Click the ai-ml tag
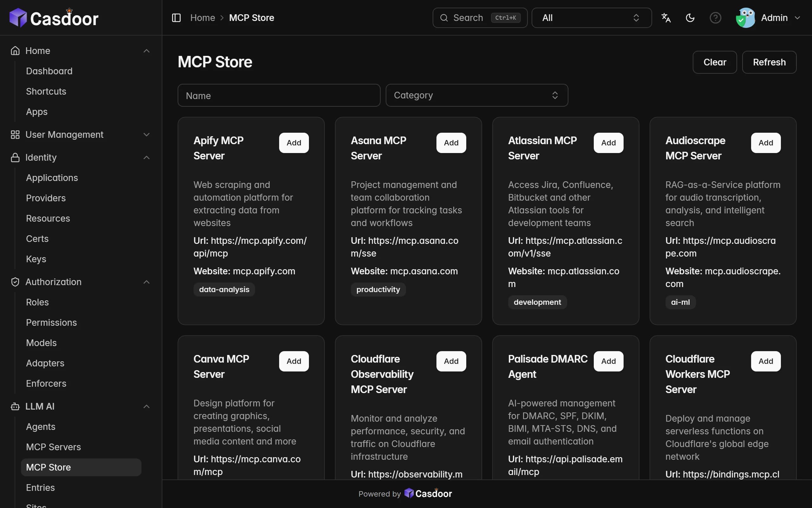Screen dimensions: 812x508 pyautogui.click(x=680, y=302)
